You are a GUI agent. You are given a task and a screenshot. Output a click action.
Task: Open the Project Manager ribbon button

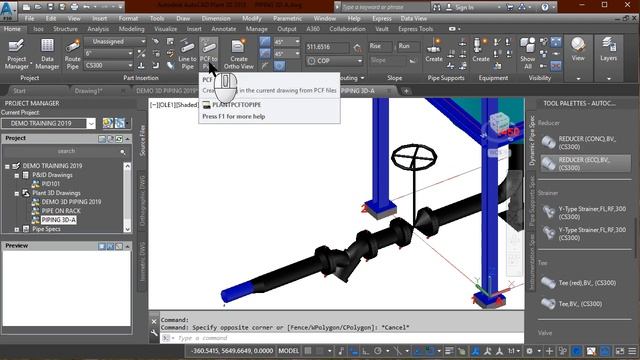pyautogui.click(x=16, y=54)
